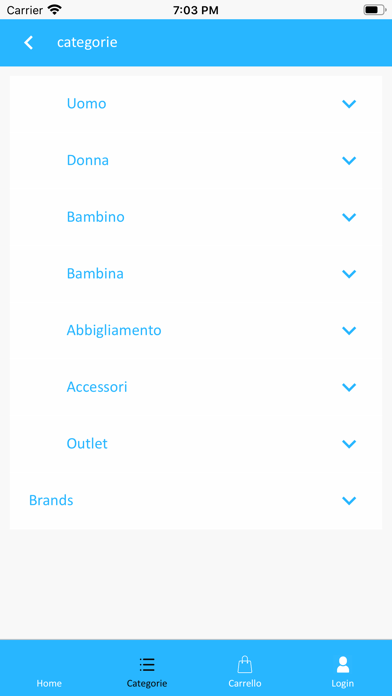Expand the Donna category chevron
The image size is (392, 696).
click(x=349, y=160)
